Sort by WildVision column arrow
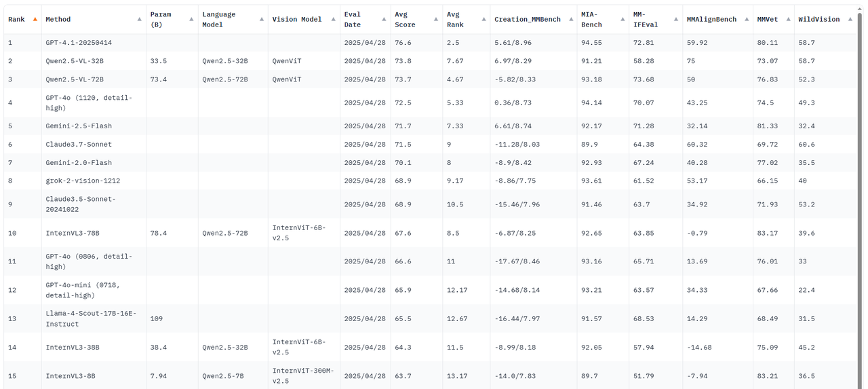Screen dimensions: 868x389 tap(850, 19)
